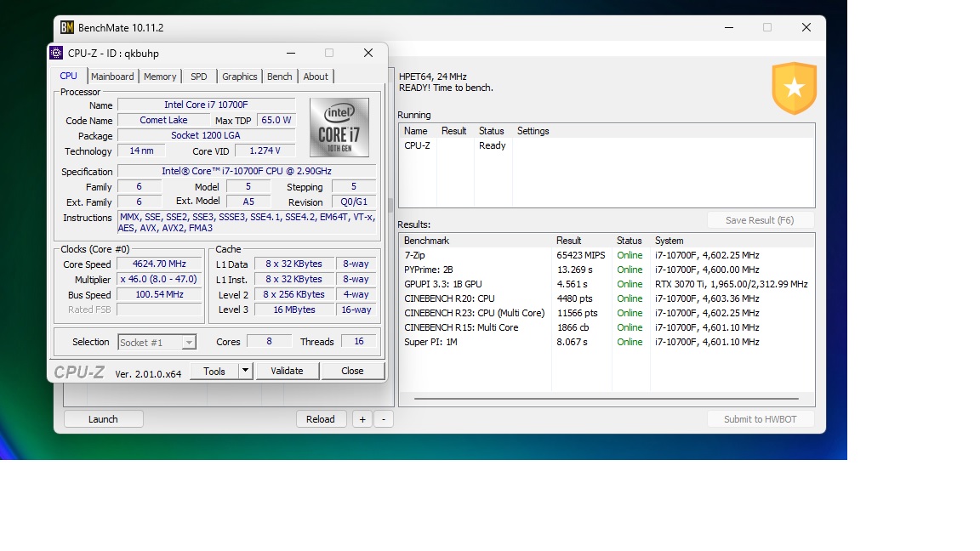This screenshot has height=551, width=980.
Task: Click the Name column header in Running list
Action: click(418, 131)
